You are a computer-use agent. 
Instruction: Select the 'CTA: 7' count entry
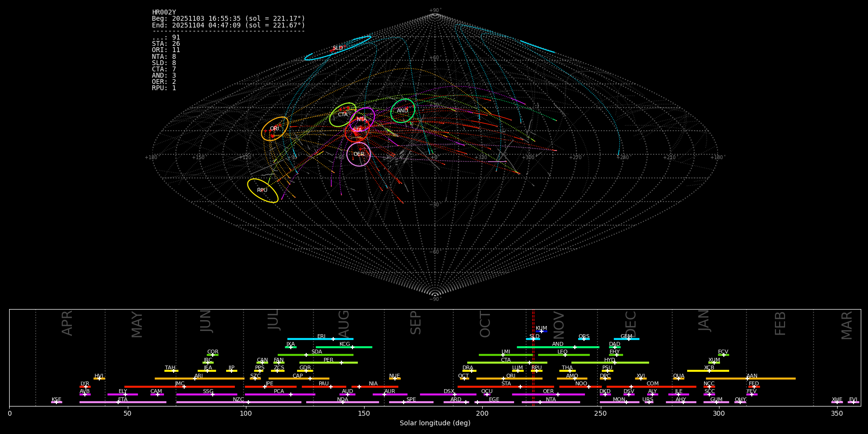tap(164, 69)
